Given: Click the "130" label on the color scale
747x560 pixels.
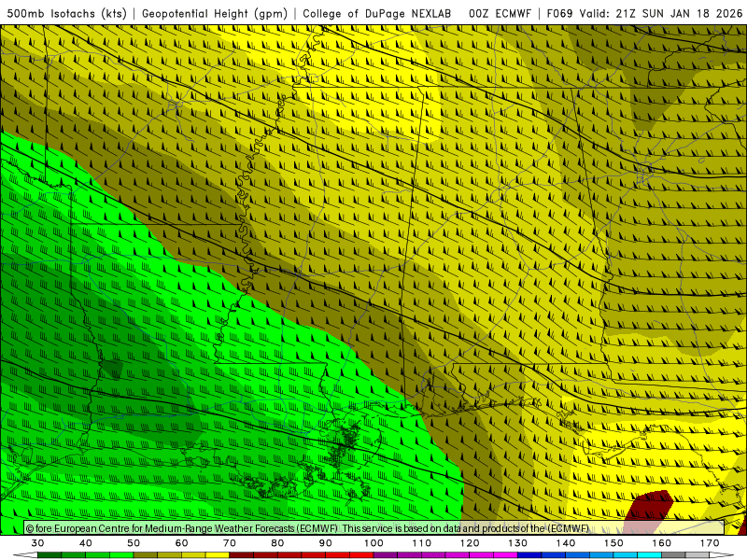Looking at the screenshot, I should (518, 543).
